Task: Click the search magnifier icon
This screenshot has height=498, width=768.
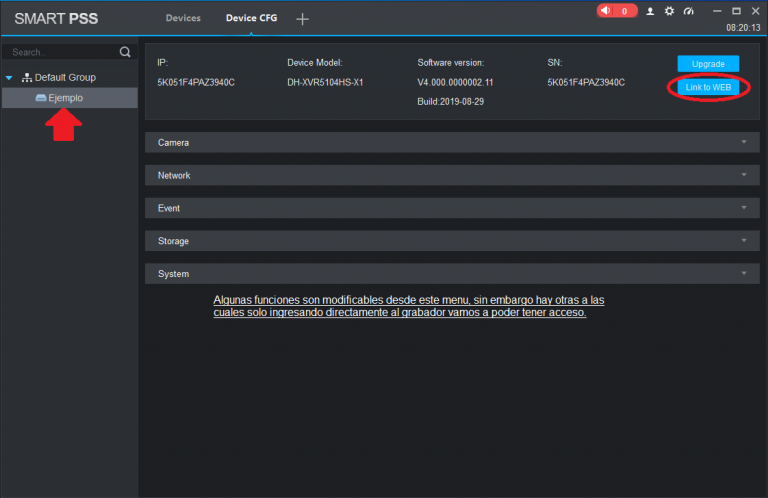Action: tap(125, 52)
